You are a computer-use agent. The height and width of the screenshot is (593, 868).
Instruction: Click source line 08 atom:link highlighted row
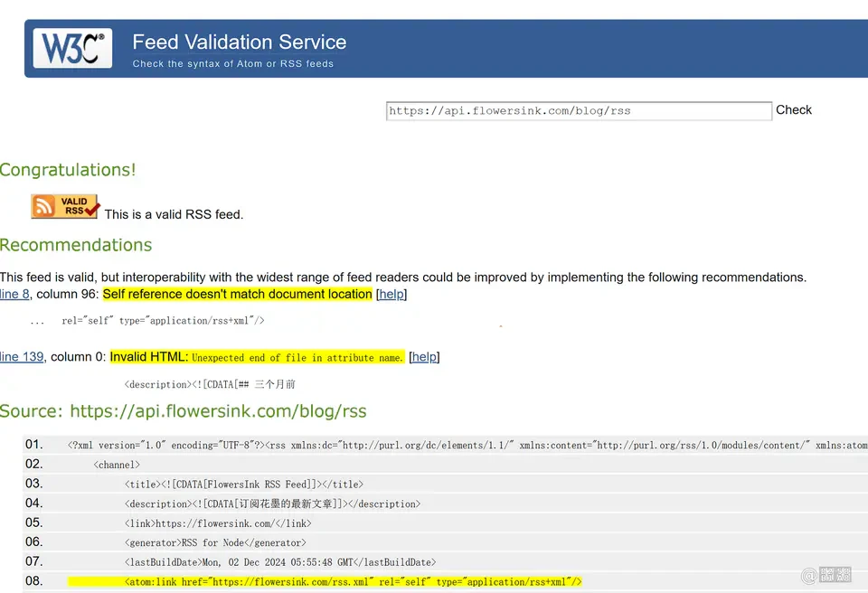pyautogui.click(x=325, y=581)
